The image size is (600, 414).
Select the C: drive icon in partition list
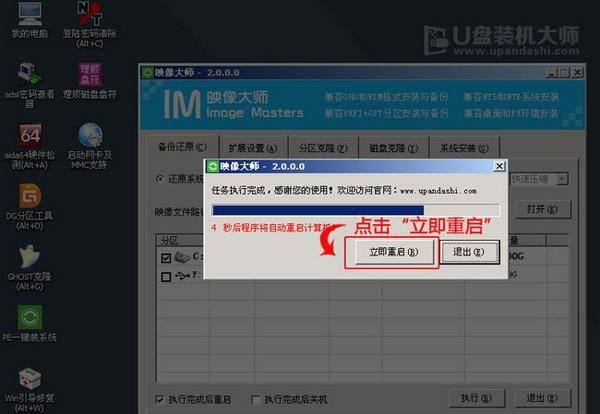182,257
